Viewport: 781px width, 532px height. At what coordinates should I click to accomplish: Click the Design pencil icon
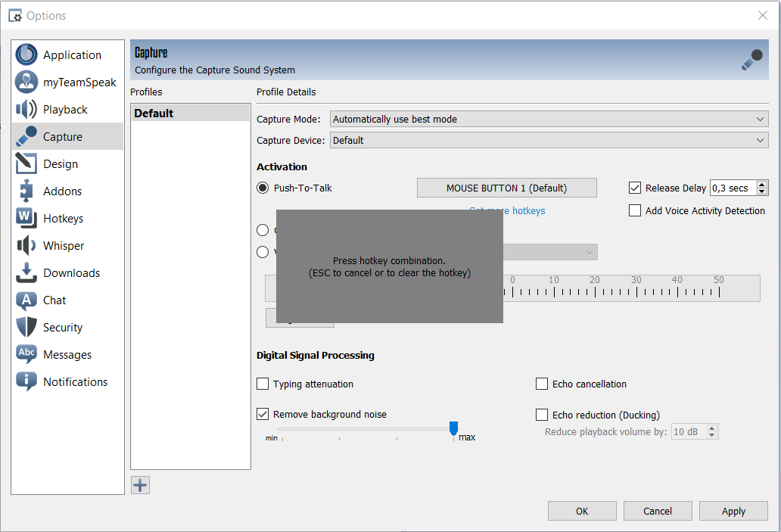coord(26,164)
